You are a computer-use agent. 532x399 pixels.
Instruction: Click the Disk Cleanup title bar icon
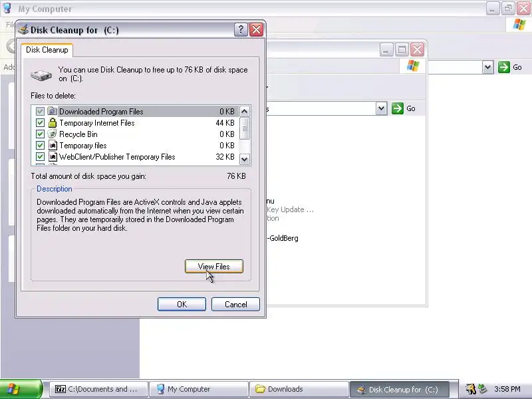point(23,29)
